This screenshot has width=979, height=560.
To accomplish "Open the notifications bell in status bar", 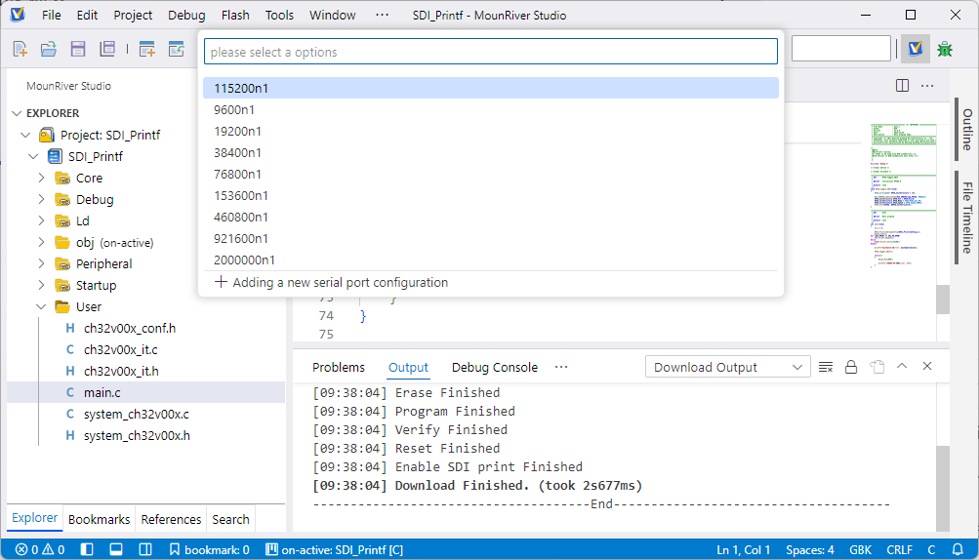I will pos(958,549).
